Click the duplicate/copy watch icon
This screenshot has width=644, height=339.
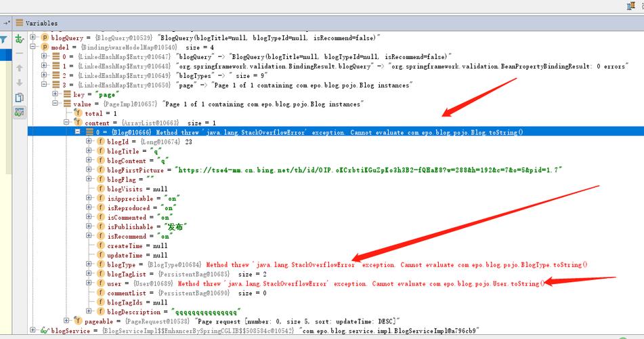[x=20, y=98]
